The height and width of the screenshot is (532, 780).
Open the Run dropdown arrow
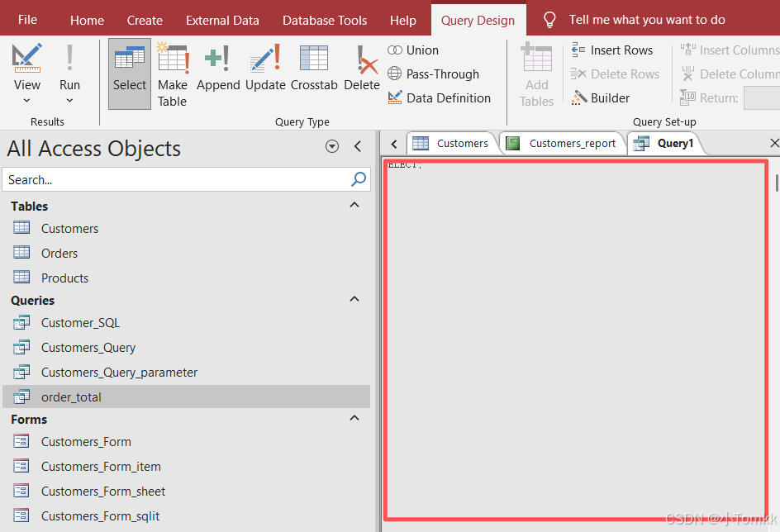pos(69,101)
